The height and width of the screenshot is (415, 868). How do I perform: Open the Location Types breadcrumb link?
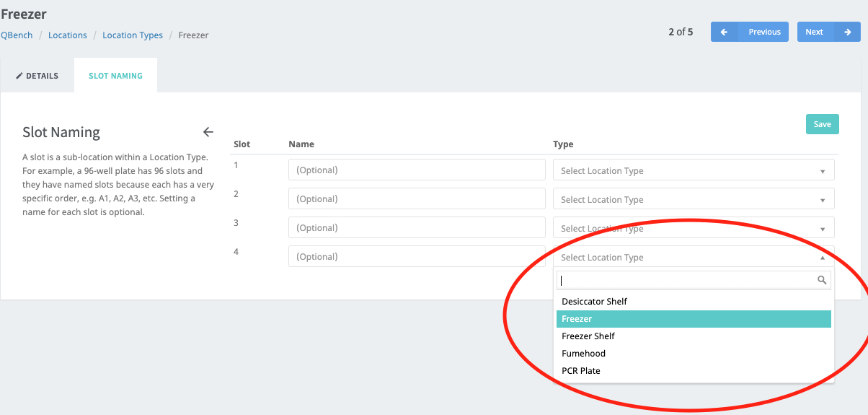[133, 35]
